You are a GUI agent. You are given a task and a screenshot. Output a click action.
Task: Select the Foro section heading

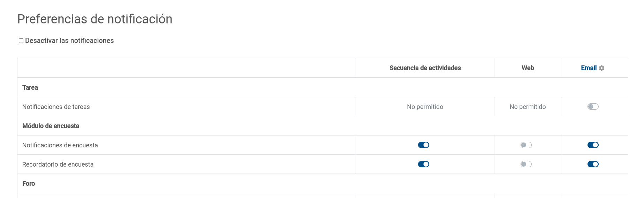coord(29,183)
